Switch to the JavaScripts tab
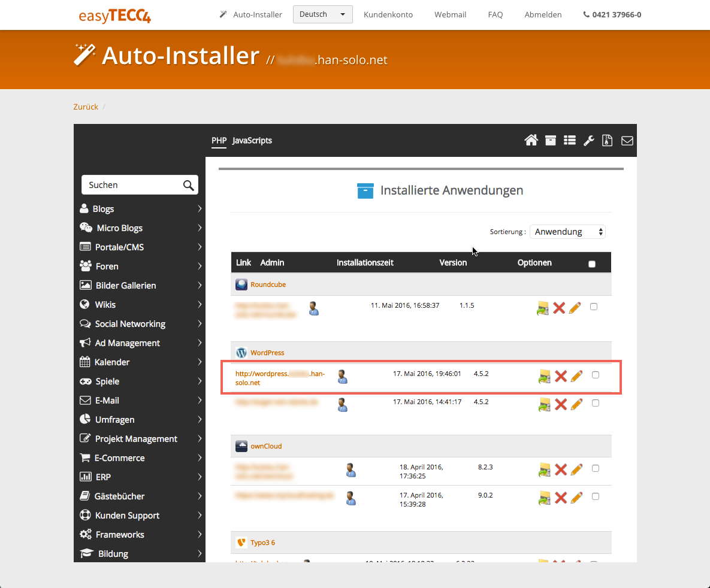The width and height of the screenshot is (710, 588). coord(252,140)
